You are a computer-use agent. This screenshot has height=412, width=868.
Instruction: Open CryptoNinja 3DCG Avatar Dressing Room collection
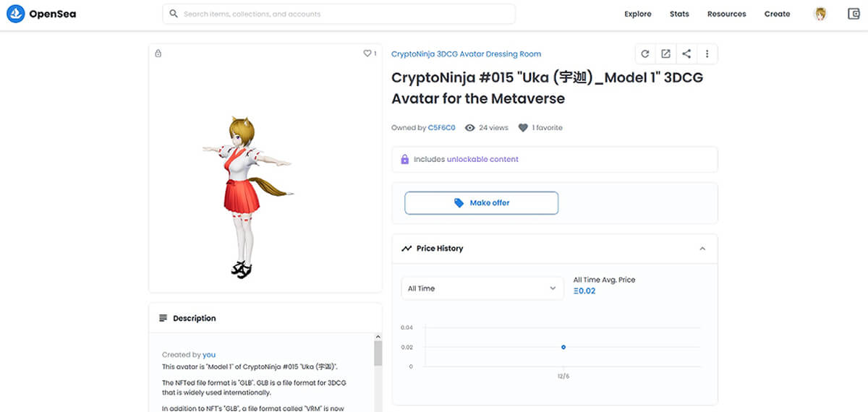[x=466, y=54]
